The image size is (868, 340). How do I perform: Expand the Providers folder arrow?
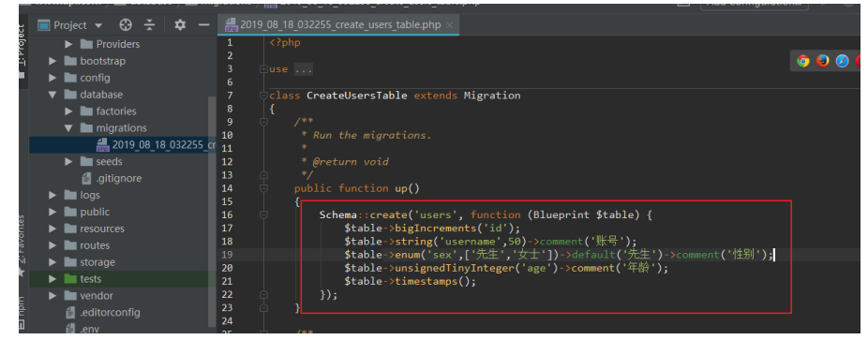pos(68,44)
